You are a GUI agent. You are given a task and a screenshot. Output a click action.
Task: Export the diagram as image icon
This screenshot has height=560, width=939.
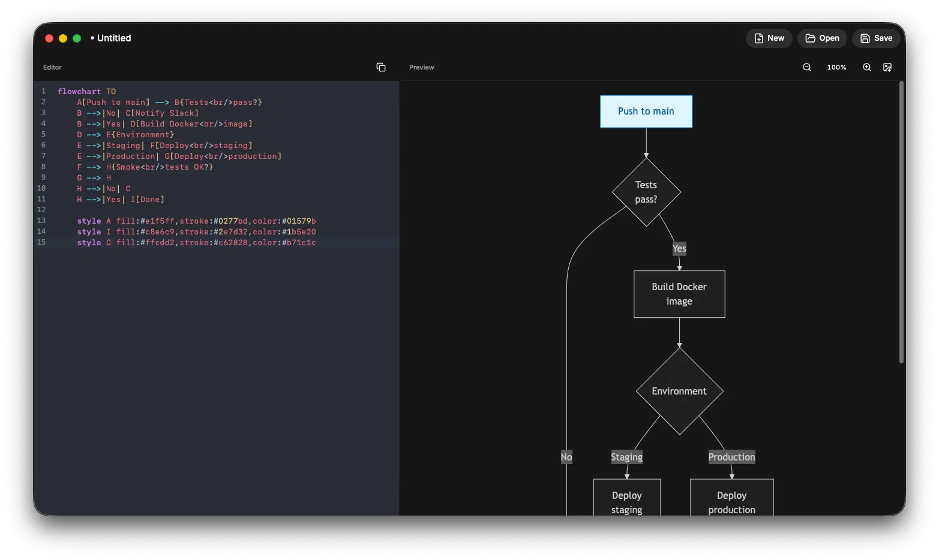tap(887, 67)
